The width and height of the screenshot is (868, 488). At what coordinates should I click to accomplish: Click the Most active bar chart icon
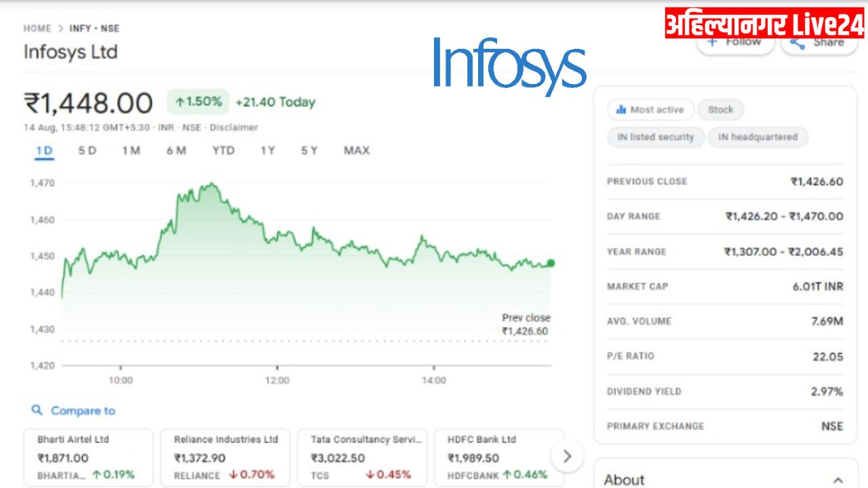(621, 110)
